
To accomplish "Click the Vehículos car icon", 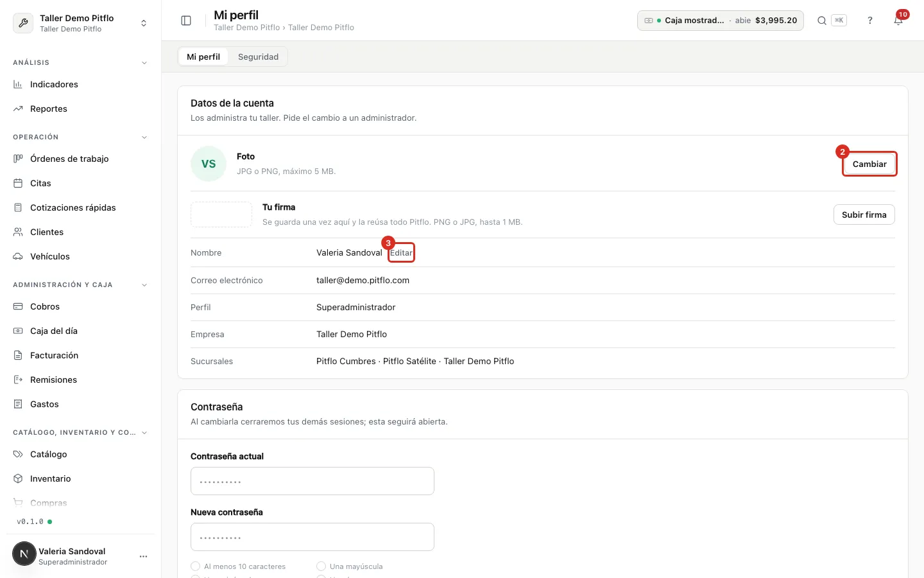I will 18,256.
